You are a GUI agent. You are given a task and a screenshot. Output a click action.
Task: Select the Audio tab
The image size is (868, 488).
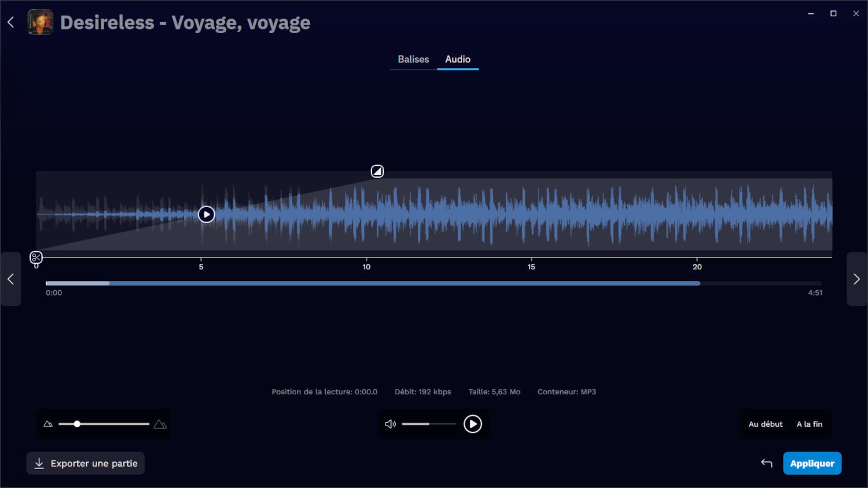[457, 60]
